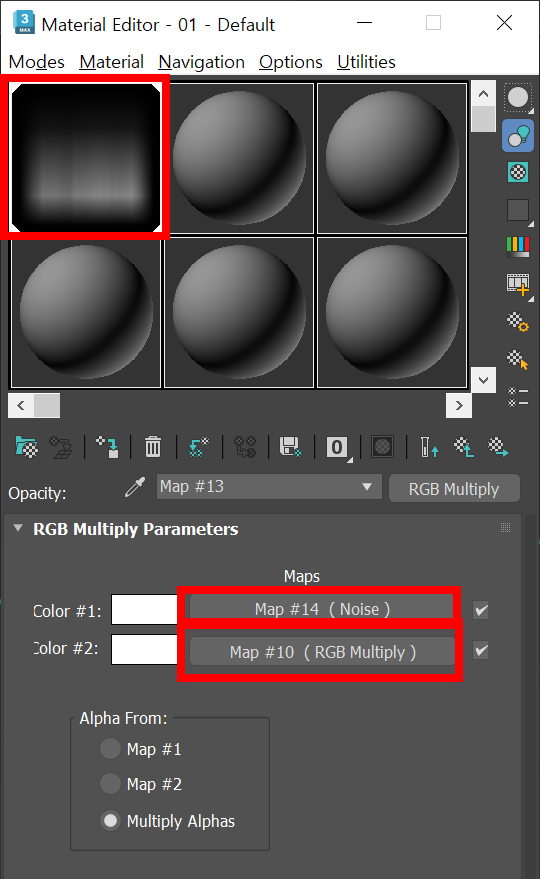Image resolution: width=540 pixels, height=879 pixels.
Task: Click Go Forward to Sibling icon
Action: click(498, 447)
